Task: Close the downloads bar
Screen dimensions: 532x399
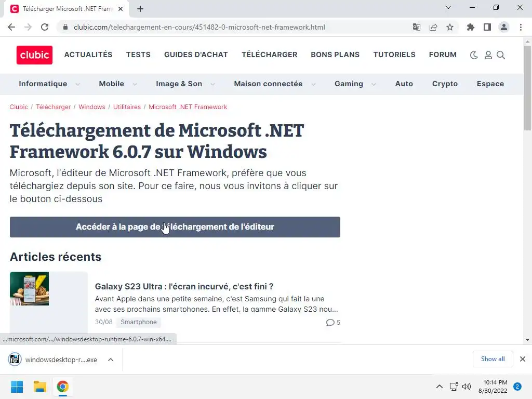Action: pyautogui.click(x=523, y=359)
